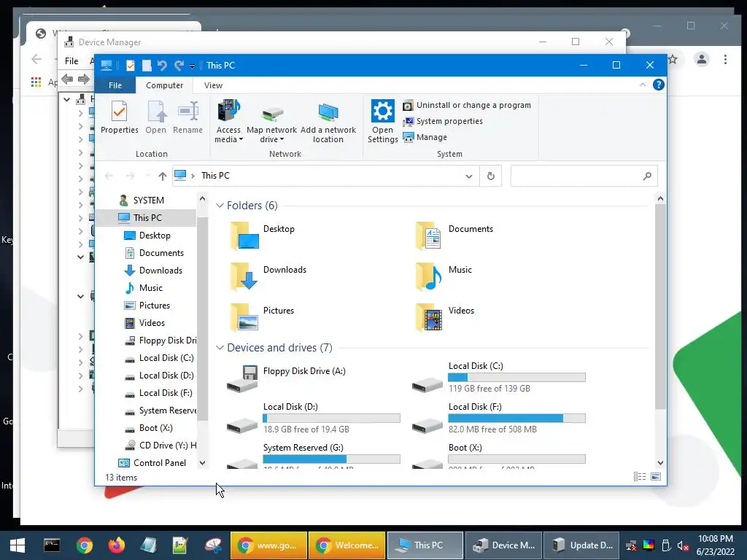Click the Undo icon in title bar
This screenshot has width=747, height=560.
pyautogui.click(x=162, y=65)
